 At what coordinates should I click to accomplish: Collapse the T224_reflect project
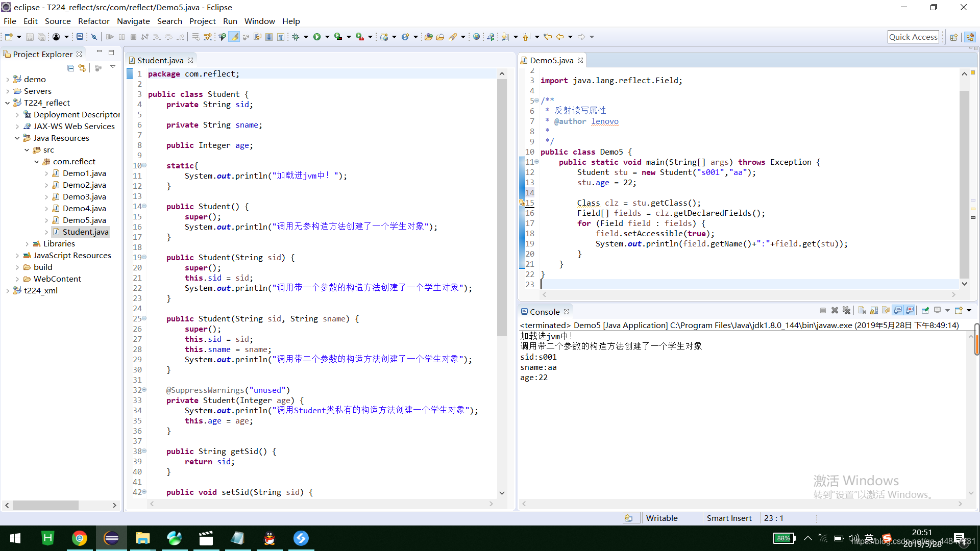[7, 103]
